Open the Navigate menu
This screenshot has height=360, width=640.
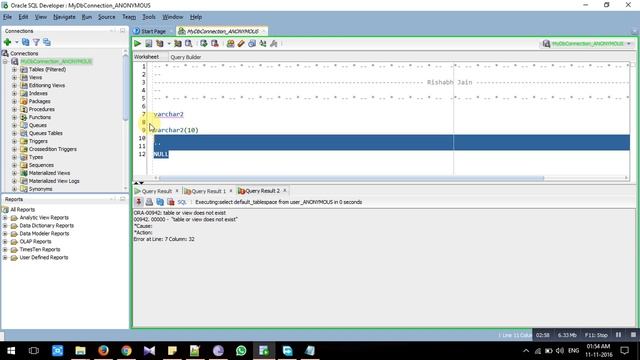64,17
